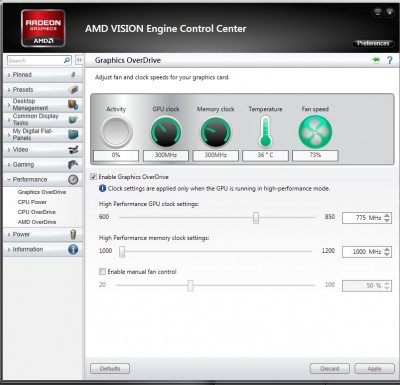
Task: Increase GPU clock with up arrow
Action: pos(387,215)
